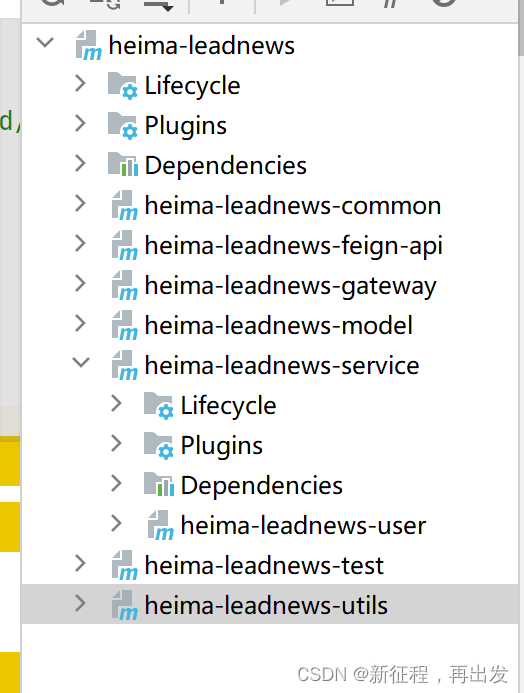Viewport: 524px width, 693px height.
Task: Click the root Dependencies chart folder icon
Action: coord(122,165)
